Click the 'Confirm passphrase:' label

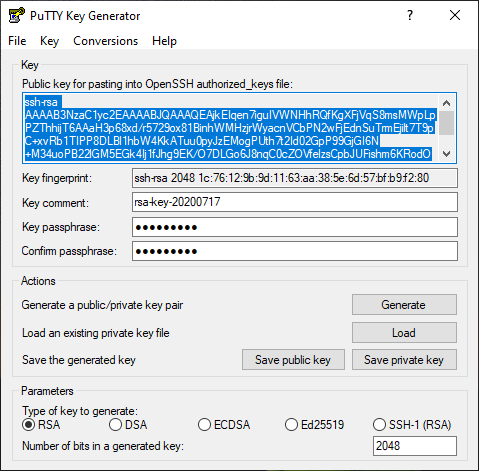coord(69,251)
